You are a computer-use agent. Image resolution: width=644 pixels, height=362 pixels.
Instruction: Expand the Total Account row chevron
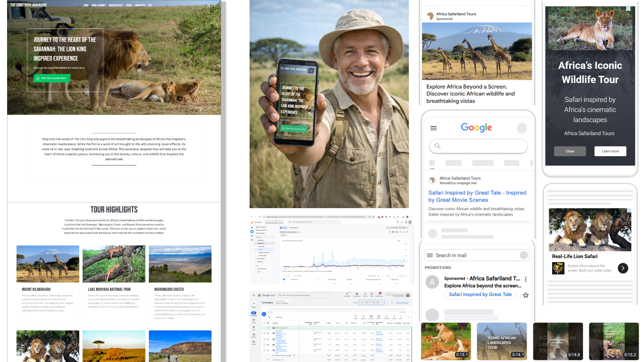pos(269,360)
